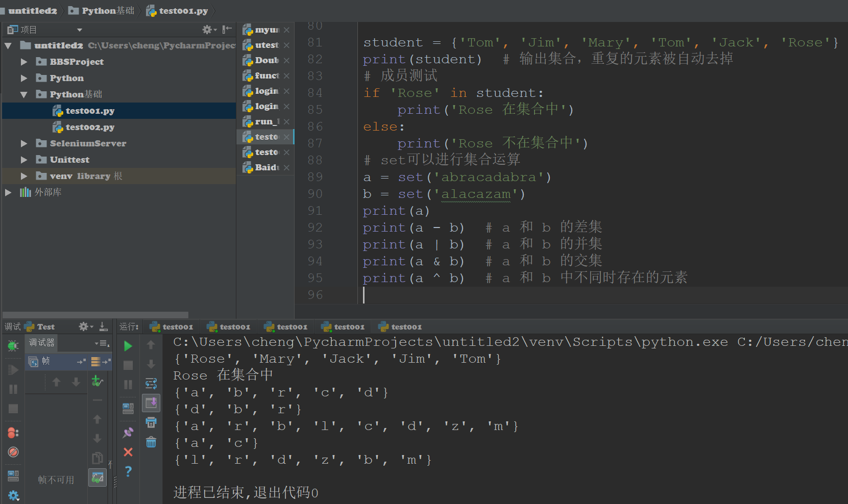Open the blue gear settings in Debug sidebar
848x504 pixels.
click(13, 495)
